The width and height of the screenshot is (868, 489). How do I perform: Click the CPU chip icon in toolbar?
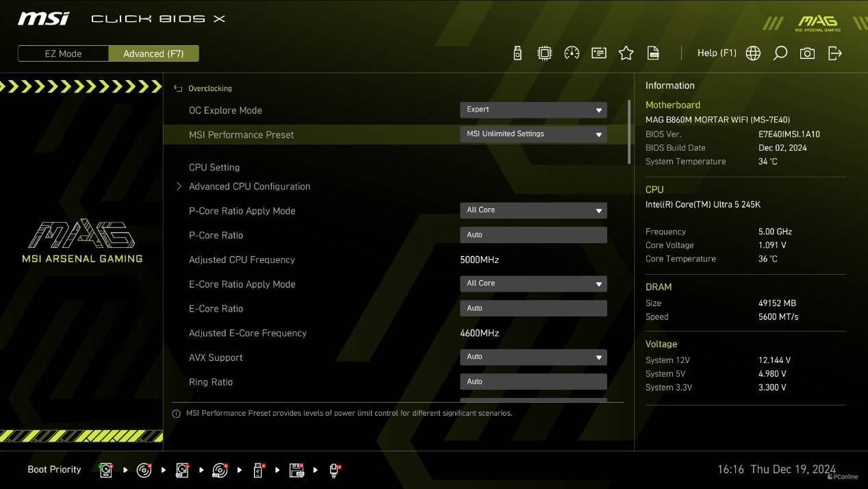pyautogui.click(x=544, y=53)
